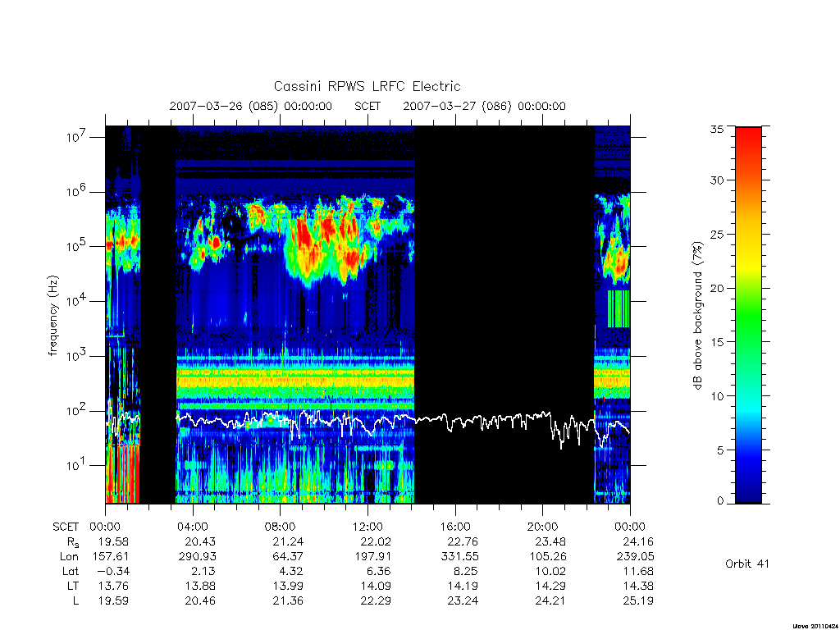Click the colorbar tick value 35

pos(717,129)
